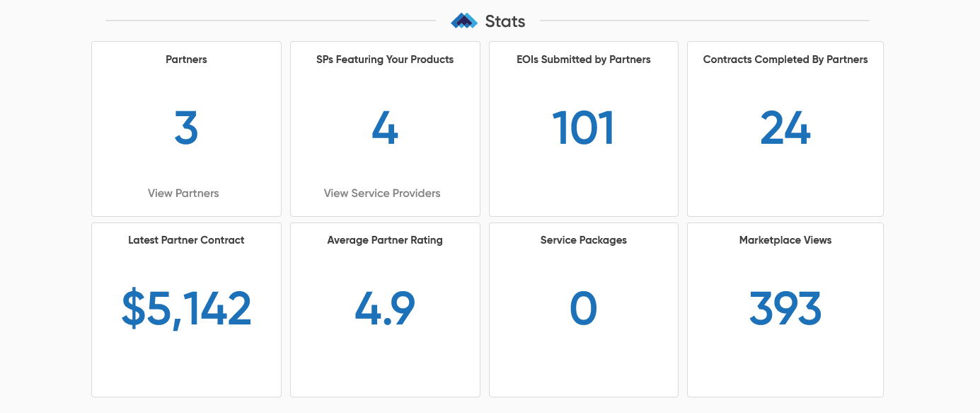The height and width of the screenshot is (413, 980).
Task: Click the blue logo icon beside Stats
Action: 464,21
